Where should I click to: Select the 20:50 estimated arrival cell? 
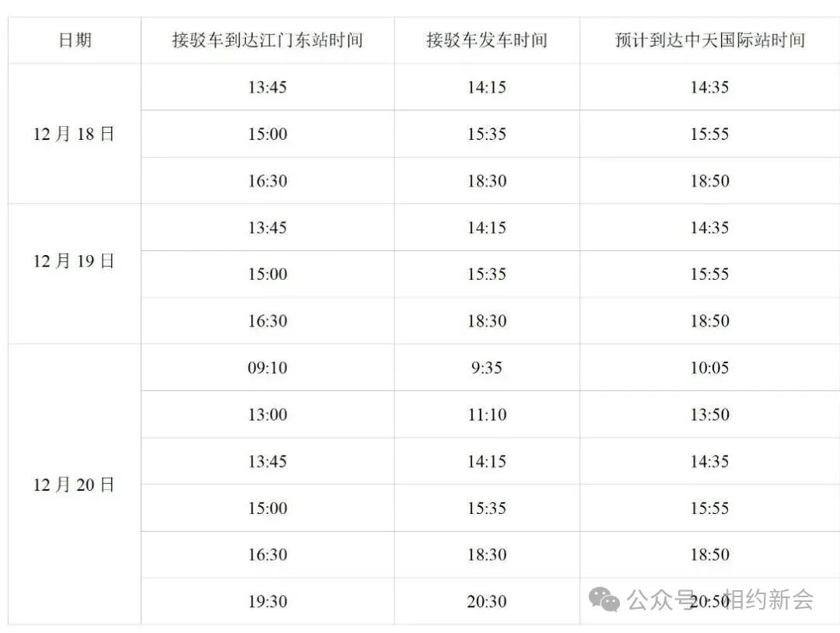[709, 601]
